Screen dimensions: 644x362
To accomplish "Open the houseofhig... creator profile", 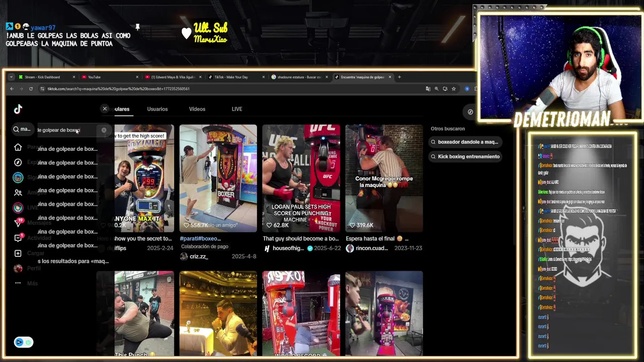I will pyautogui.click(x=288, y=248).
